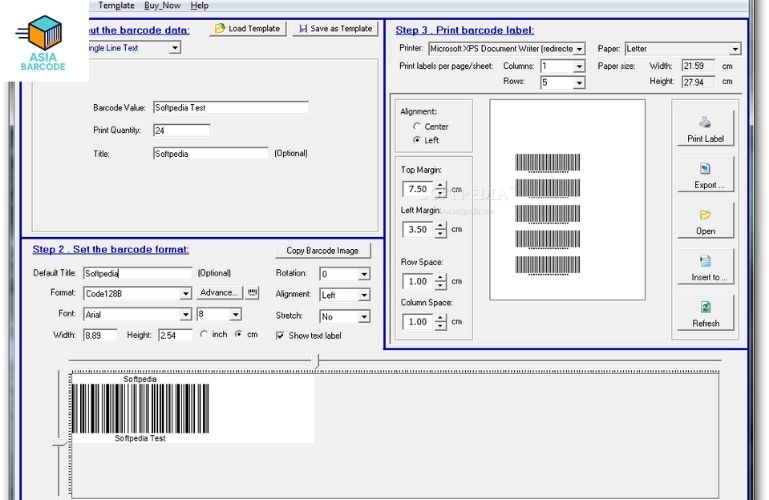Expand the Rows dropdown
Image resolution: width=769 pixels, height=500 pixels.
tap(579, 82)
